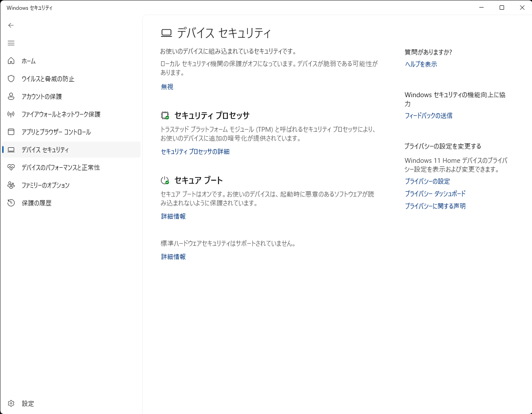The height and width of the screenshot is (414, 532).
Task: Open the 設定 gear at the bottom
Action: [x=11, y=403]
